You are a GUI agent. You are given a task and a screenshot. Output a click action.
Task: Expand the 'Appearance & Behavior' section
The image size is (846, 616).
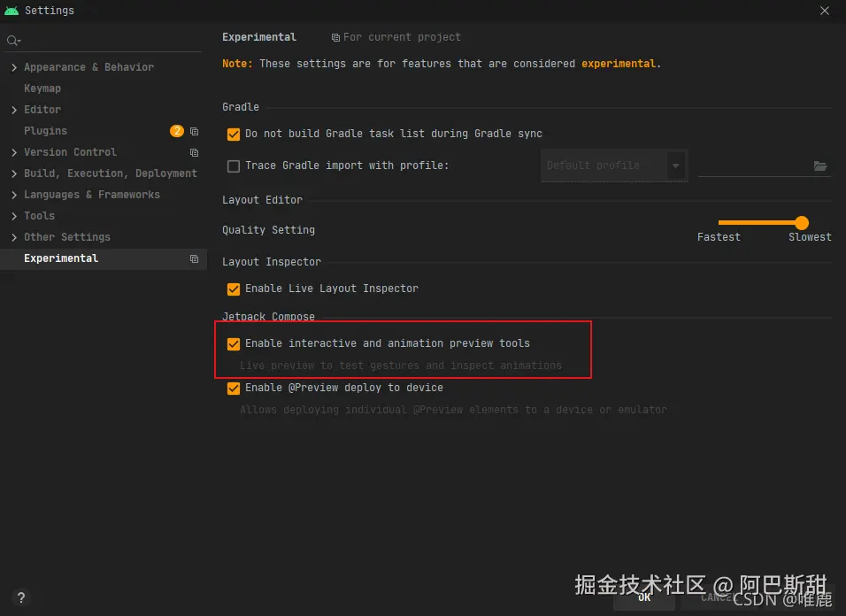coord(14,66)
